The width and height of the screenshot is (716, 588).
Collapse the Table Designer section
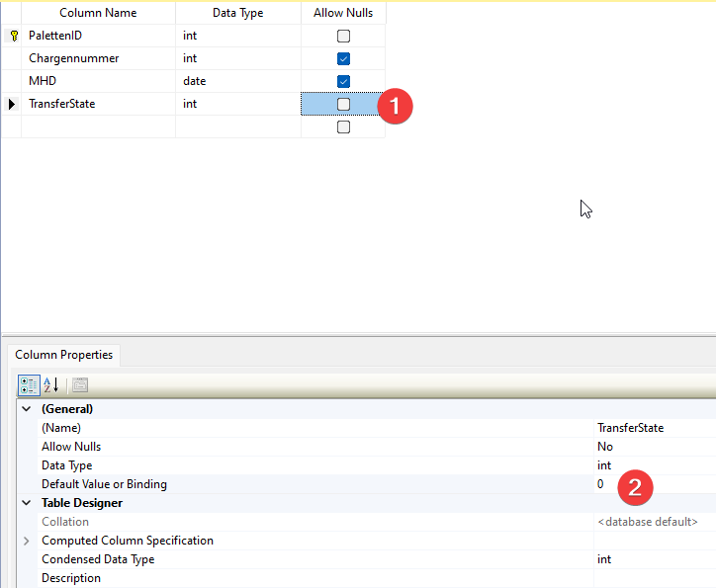pyautogui.click(x=27, y=503)
